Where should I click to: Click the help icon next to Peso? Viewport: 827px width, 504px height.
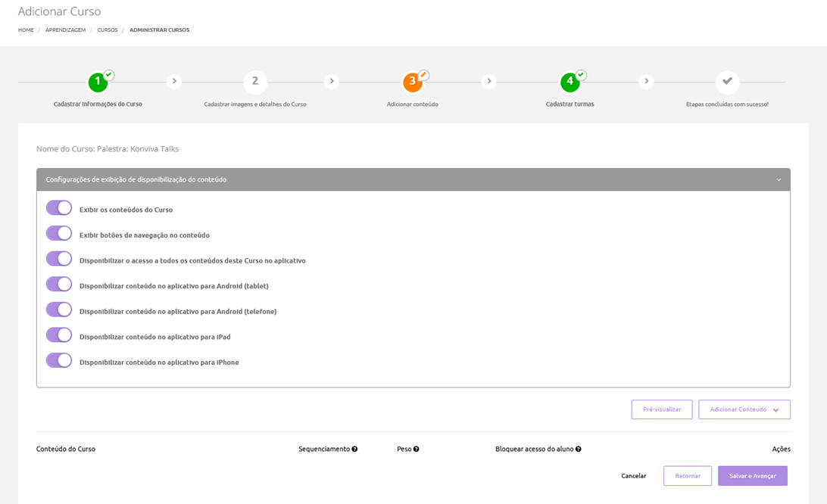(x=417, y=450)
